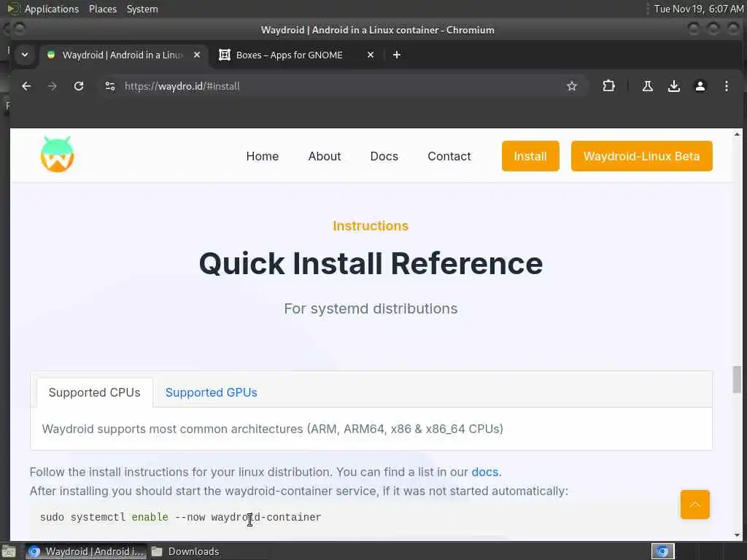Viewport: 747px width, 560px height.
Task: Click the address bar URL
Action: (182, 86)
